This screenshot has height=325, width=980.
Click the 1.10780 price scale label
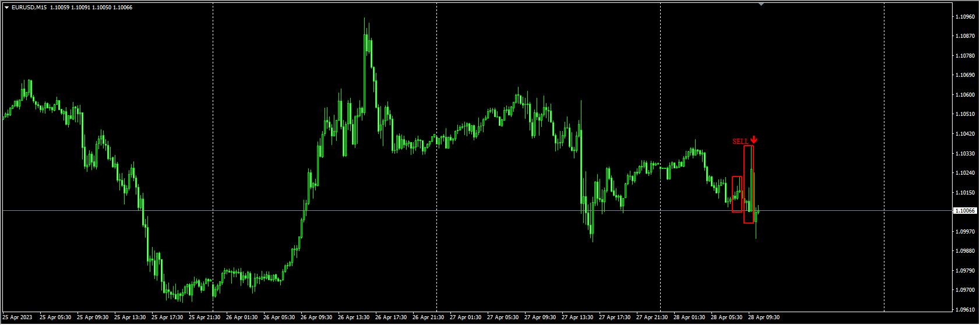(x=965, y=56)
